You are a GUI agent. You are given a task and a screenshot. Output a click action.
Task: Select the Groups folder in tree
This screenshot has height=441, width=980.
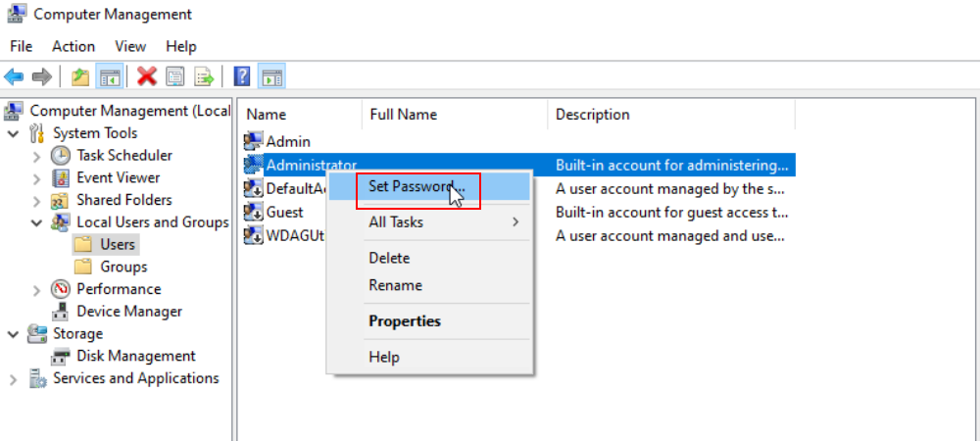tap(123, 267)
